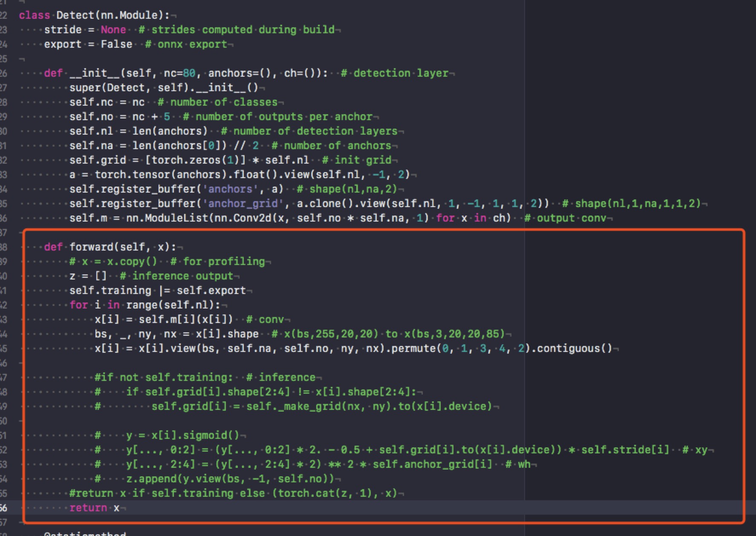This screenshot has width=756, height=536.
Task: Click 'export = False' code line
Action: [x=136, y=44]
